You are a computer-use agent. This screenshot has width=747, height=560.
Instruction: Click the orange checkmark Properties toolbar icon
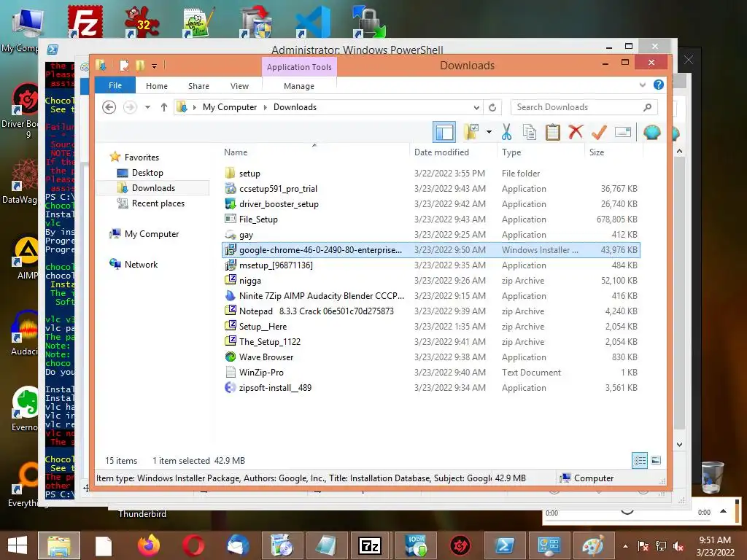(599, 132)
